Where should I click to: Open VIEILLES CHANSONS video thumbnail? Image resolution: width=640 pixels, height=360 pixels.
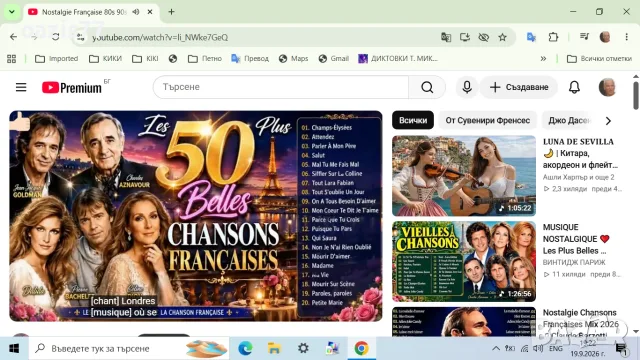coord(464,261)
